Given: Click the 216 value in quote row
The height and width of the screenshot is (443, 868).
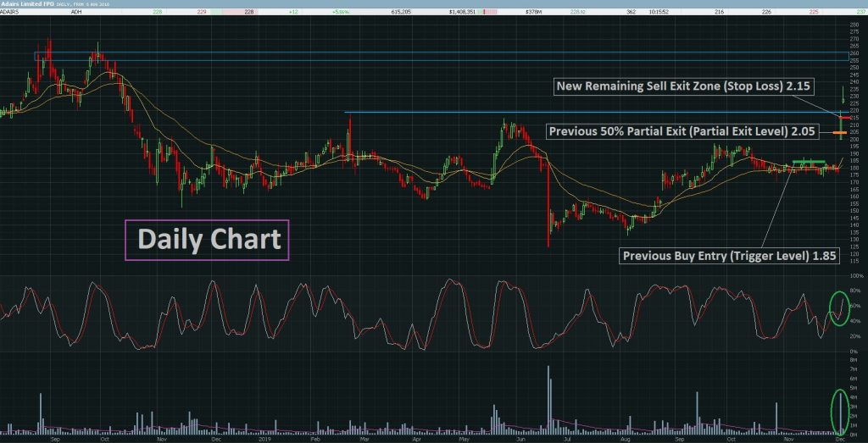Looking at the screenshot, I should pos(720,12).
